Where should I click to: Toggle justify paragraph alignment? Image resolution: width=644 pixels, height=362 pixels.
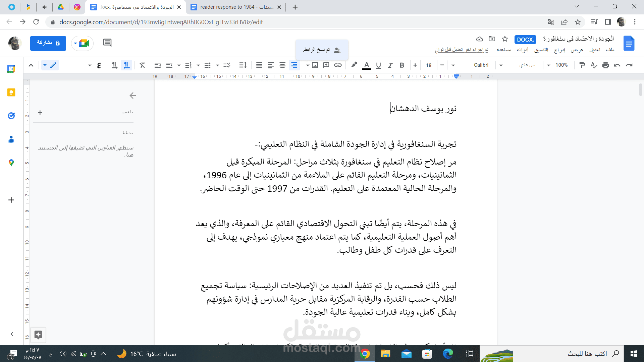(259, 65)
